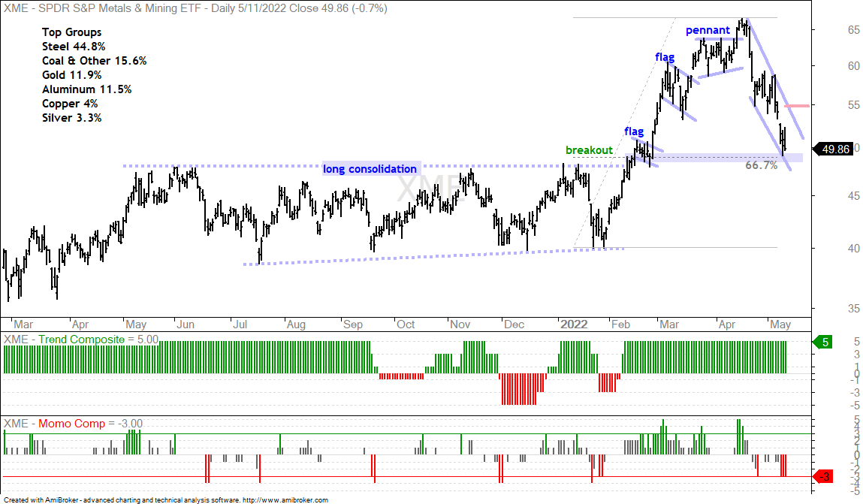Viewport: 863px width, 504px height.
Task: Click the "Coal & Other 15.6%" entry
Action: [94, 61]
